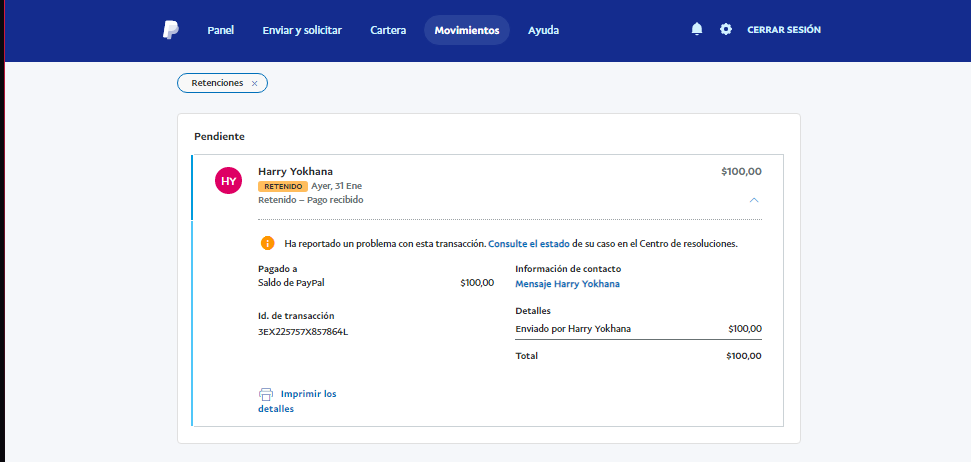Image resolution: width=971 pixels, height=462 pixels.
Task: Click the orange info alert icon
Action: [x=267, y=243]
